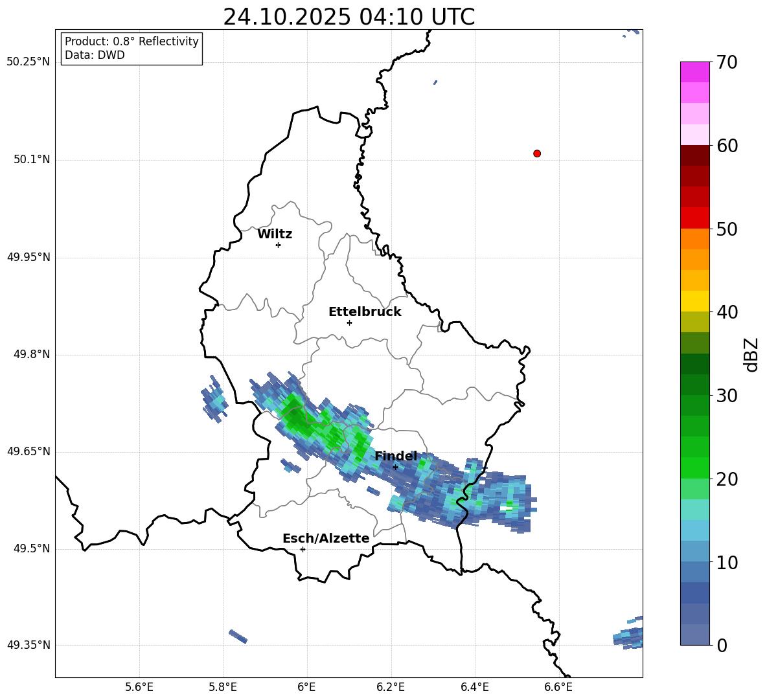Image resolution: width=767 pixels, height=700 pixels.
Task: Click the title 24.10.2025 04:10 UTC
Action: click(349, 17)
